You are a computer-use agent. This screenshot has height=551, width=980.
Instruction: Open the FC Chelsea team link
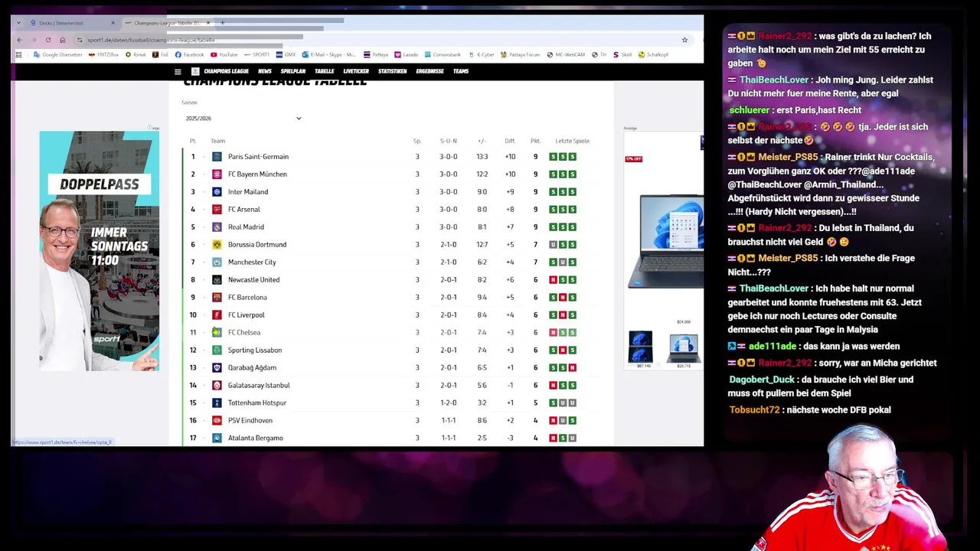coord(244,332)
